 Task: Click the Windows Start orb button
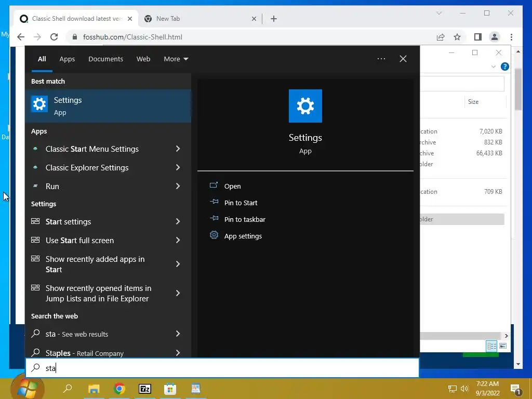(x=28, y=388)
